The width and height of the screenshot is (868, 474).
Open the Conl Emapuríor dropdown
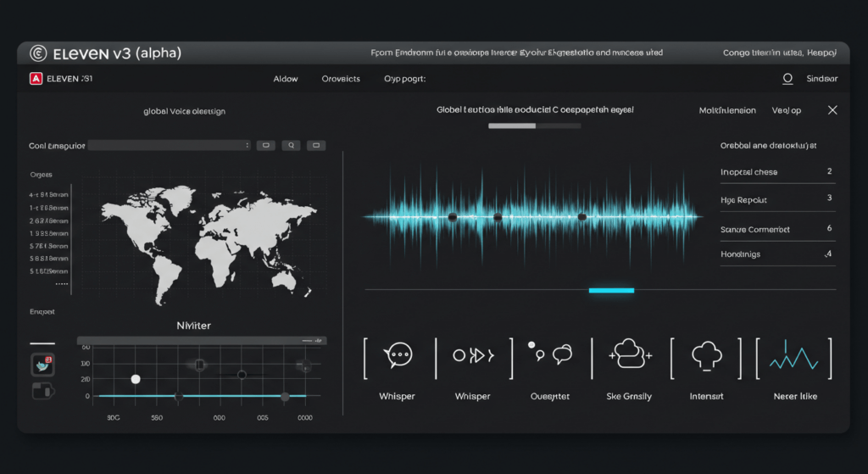[x=169, y=145]
